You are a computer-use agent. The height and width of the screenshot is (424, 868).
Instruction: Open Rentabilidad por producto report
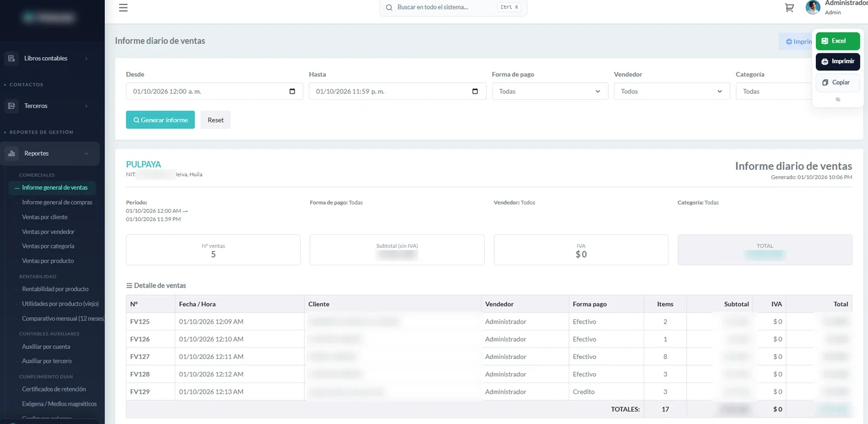pyautogui.click(x=55, y=289)
